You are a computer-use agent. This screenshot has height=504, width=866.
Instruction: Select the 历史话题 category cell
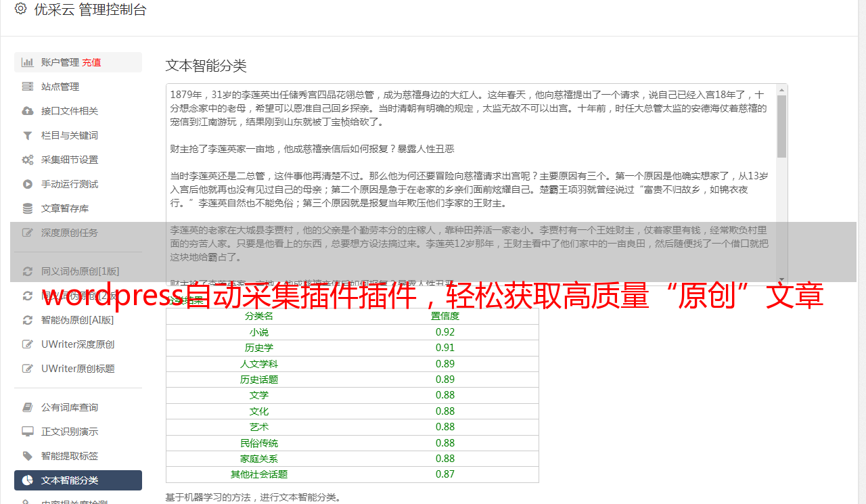pyautogui.click(x=259, y=380)
